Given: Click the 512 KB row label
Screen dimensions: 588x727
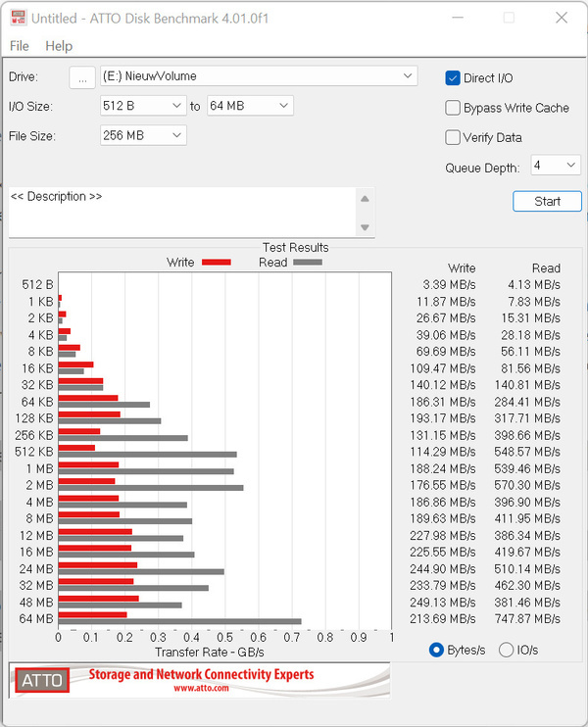Looking at the screenshot, I should pyautogui.click(x=34, y=452).
